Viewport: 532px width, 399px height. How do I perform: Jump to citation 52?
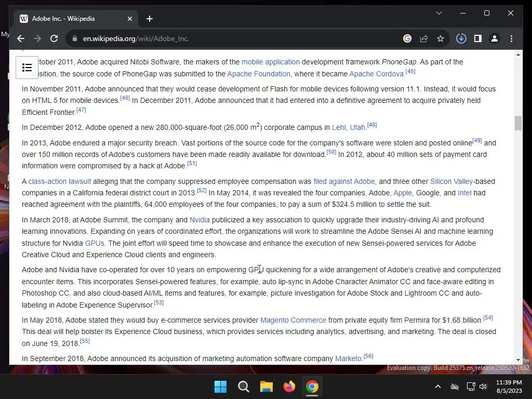(x=202, y=190)
